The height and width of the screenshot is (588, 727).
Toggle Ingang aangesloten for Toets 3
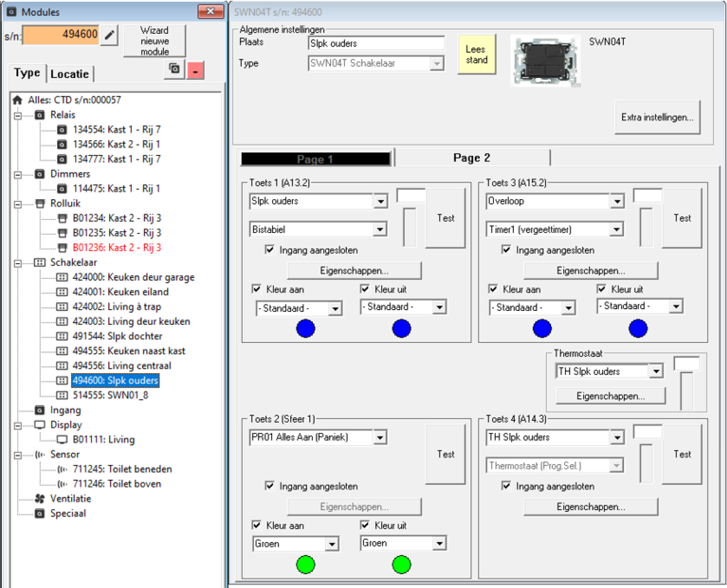point(506,249)
